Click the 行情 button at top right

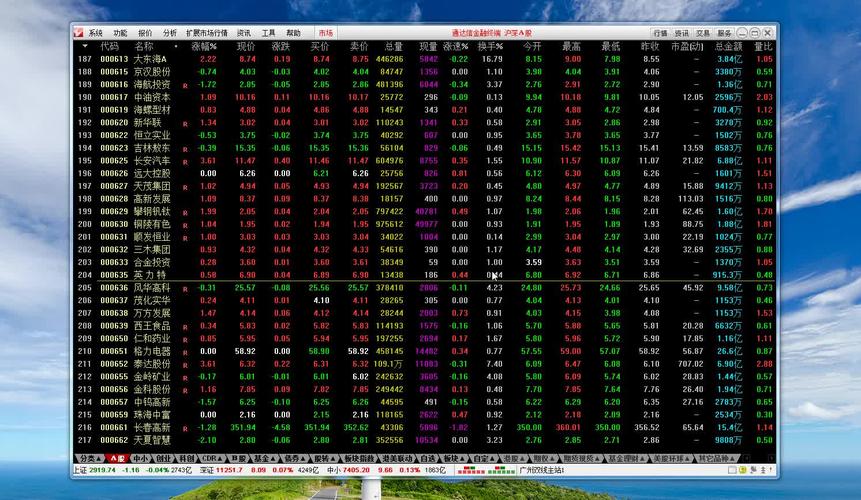click(661, 33)
